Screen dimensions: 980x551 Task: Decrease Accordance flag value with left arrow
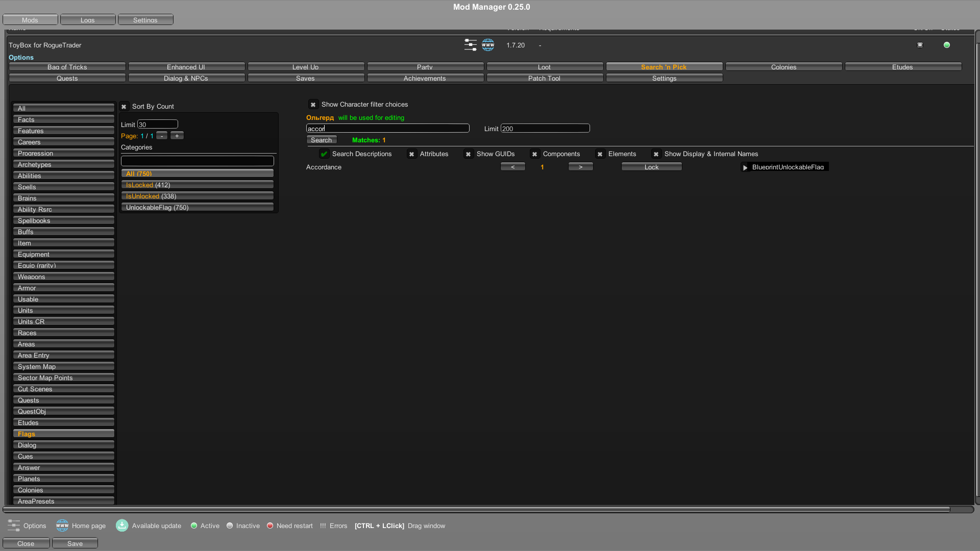(x=513, y=167)
